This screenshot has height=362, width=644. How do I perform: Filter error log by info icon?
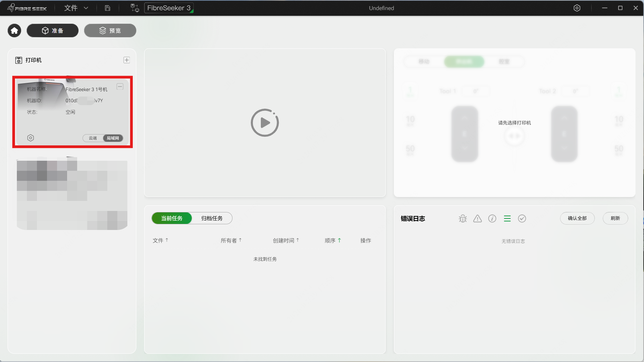(x=492, y=218)
